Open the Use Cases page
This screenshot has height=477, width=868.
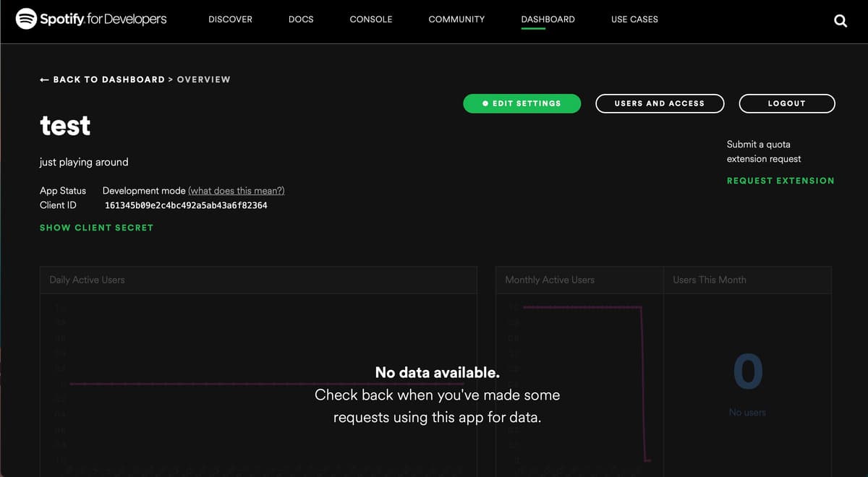click(634, 20)
